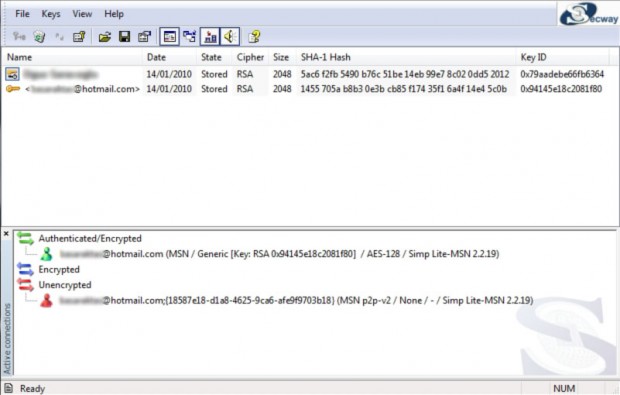
Task: Click hash starting with 1455 705a
Action: [x=403, y=89]
